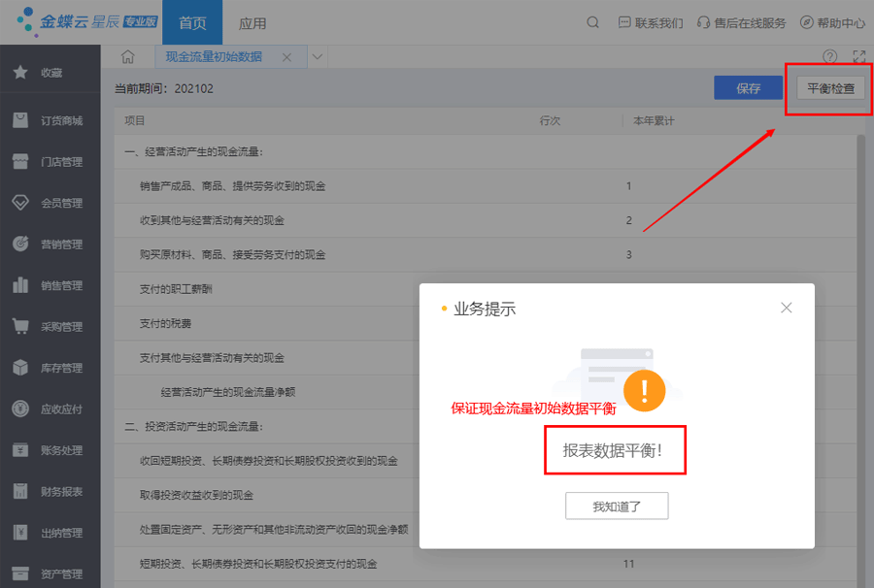
Task: Expand the tab list dropdown arrow
Action: (x=318, y=57)
